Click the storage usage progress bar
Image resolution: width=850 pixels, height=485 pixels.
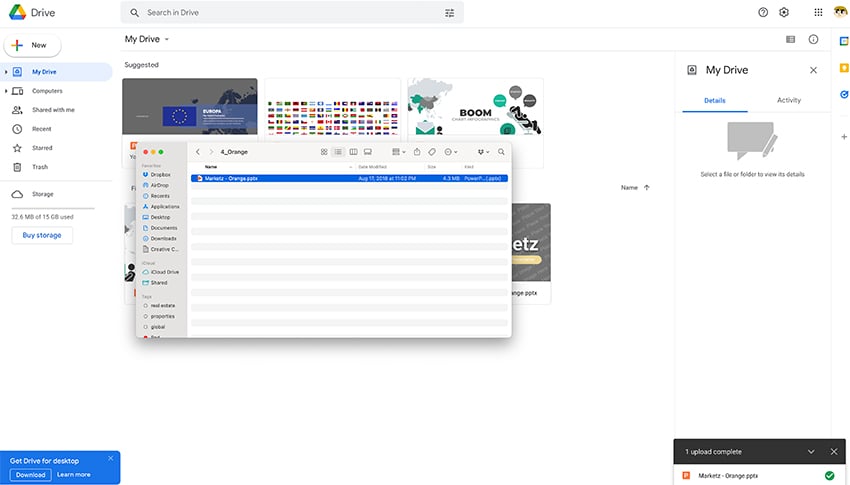click(x=52, y=207)
